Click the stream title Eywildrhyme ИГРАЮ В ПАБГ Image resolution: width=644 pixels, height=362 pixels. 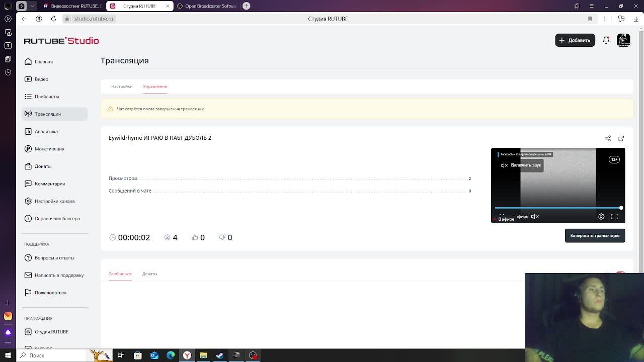[160, 138]
